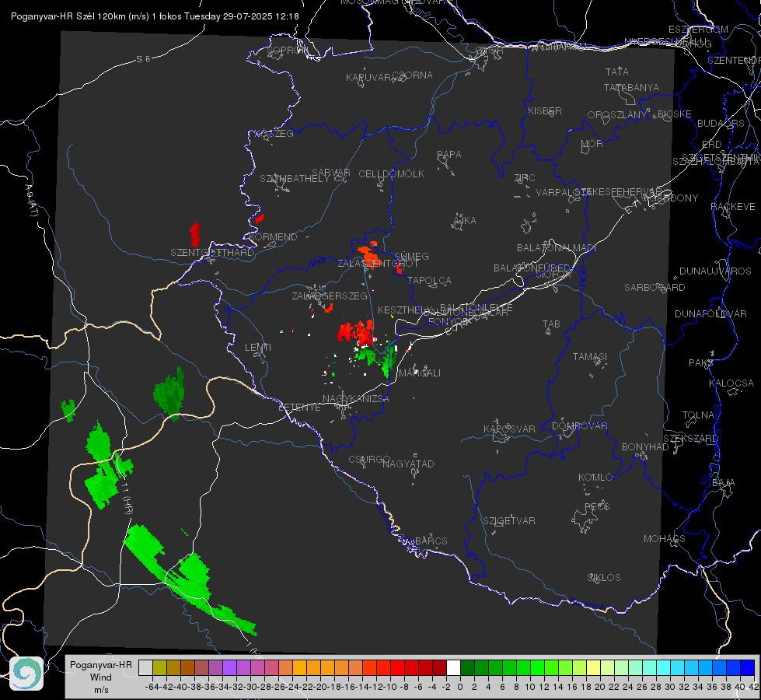This screenshot has height=700, width=761.
Task: Click the KÖRMEND town label
Action: (273, 237)
